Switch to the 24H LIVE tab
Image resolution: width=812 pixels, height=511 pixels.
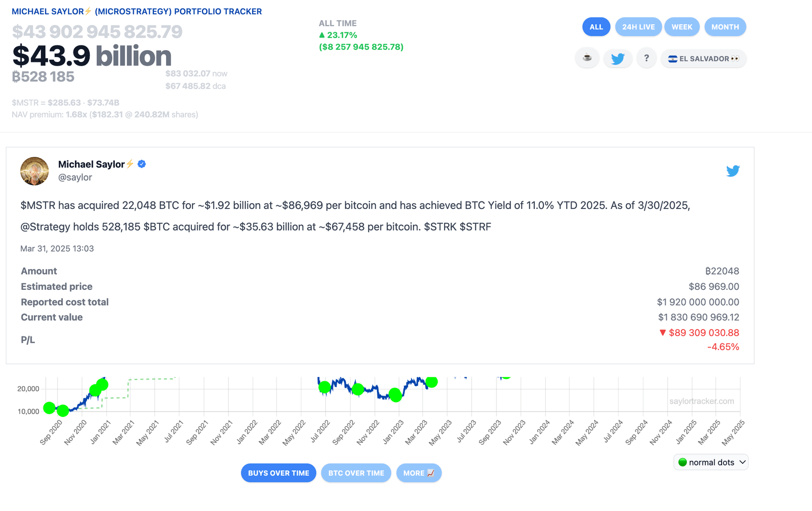638,26
